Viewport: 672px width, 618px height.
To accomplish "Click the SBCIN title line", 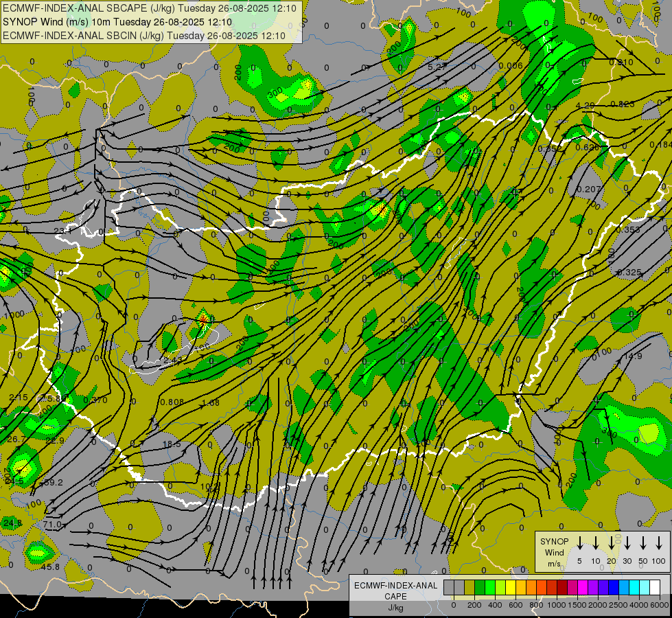I will [144, 36].
